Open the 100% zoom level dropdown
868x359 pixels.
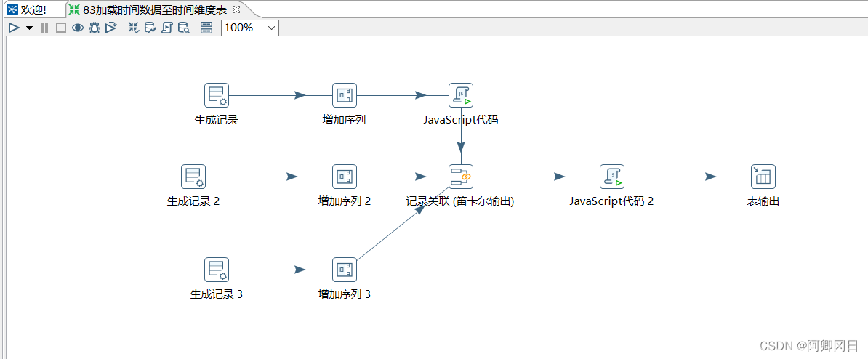tap(272, 28)
